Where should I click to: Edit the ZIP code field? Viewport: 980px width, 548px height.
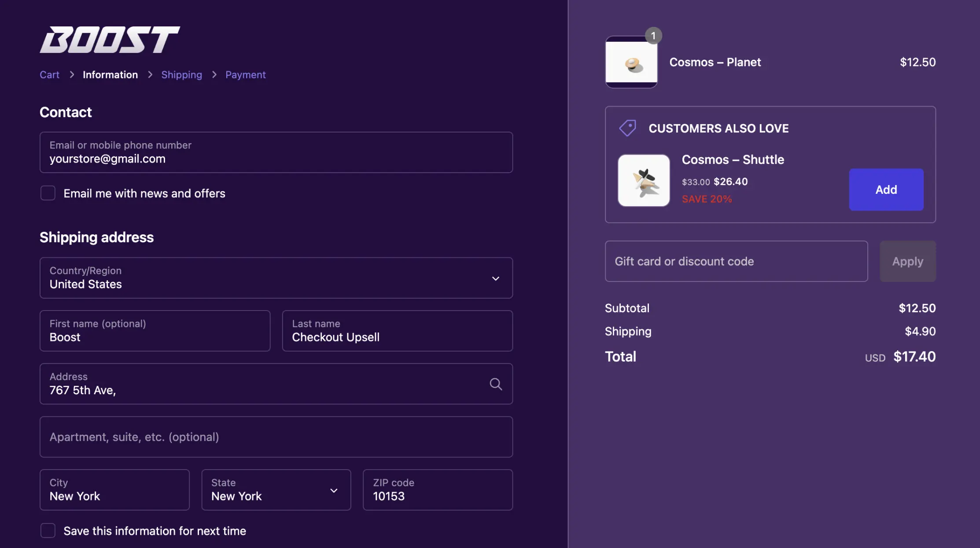tap(438, 490)
